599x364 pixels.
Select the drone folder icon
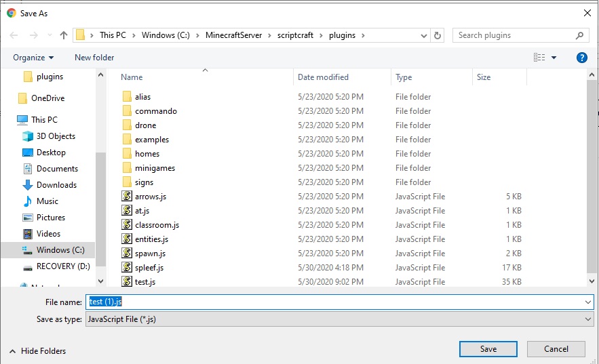coord(127,125)
